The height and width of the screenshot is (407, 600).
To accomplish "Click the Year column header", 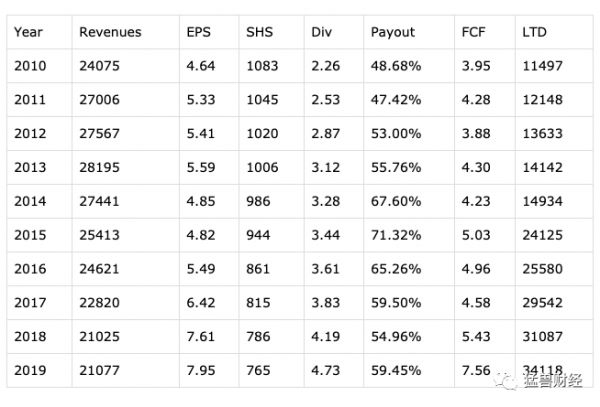I will 29,32.
